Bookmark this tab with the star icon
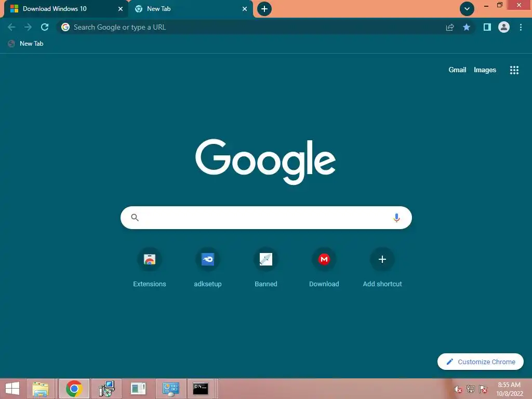The height and width of the screenshot is (399, 532). (467, 27)
